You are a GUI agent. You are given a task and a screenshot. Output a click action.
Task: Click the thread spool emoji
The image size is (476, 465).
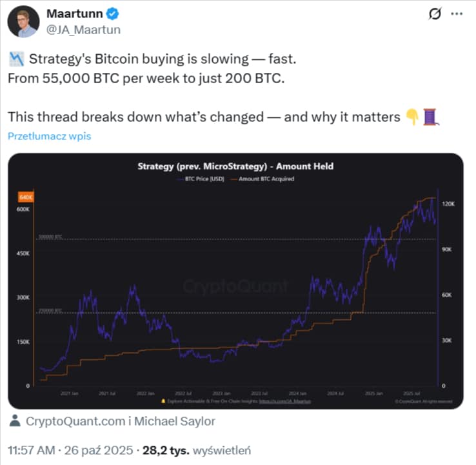click(430, 117)
